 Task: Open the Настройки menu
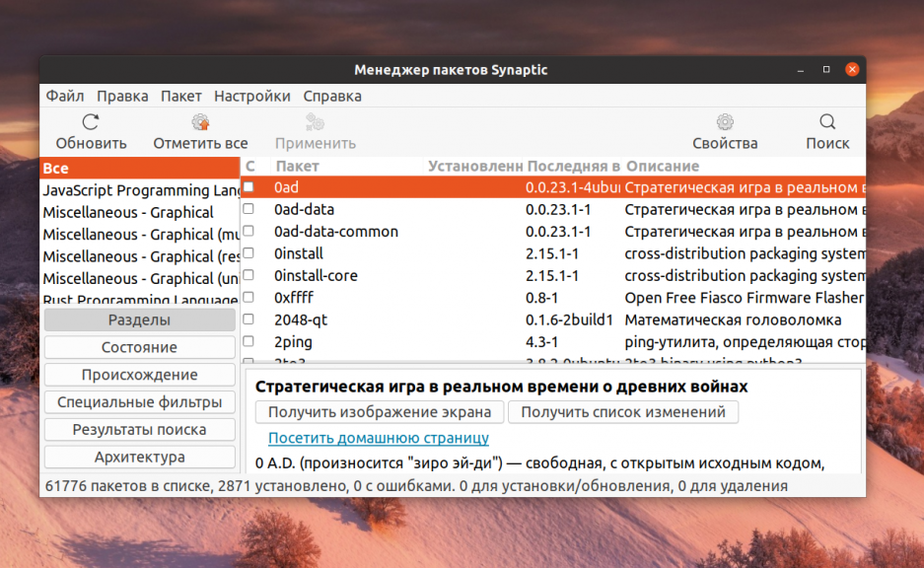pyautogui.click(x=251, y=96)
